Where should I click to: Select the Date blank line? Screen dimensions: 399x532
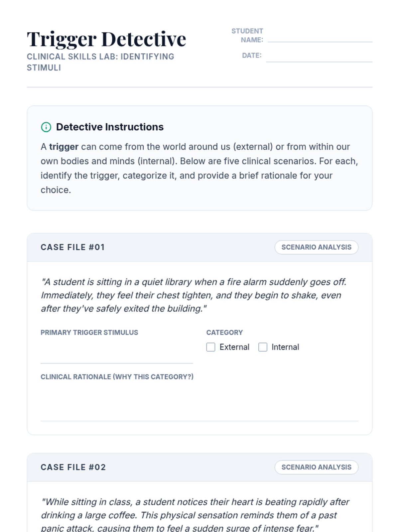pos(319,57)
